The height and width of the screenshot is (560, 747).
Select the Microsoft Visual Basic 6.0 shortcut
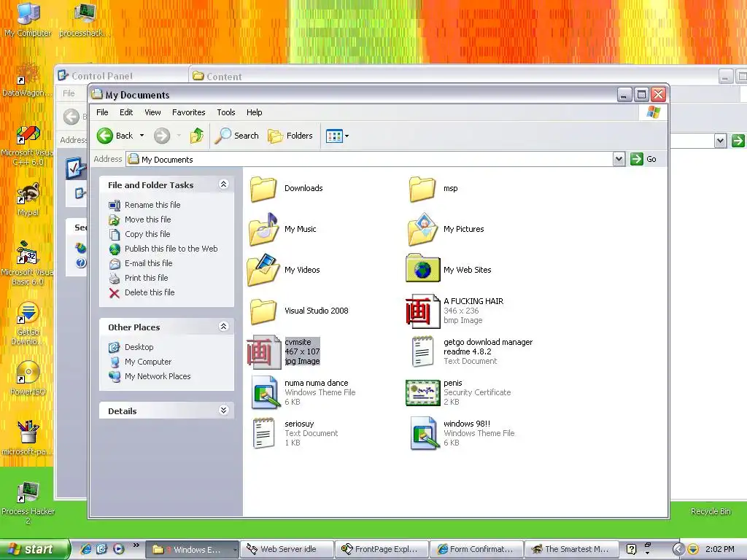27,263
